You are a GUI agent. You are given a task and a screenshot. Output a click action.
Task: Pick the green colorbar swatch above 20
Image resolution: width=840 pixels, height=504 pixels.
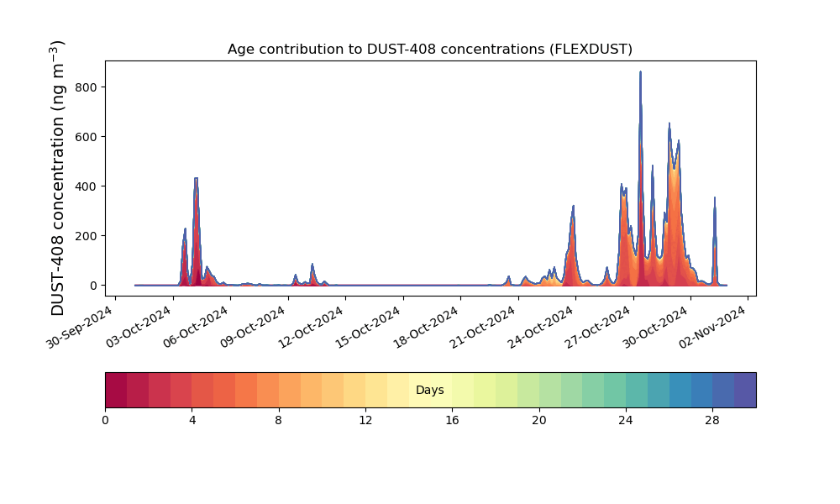[549, 390]
